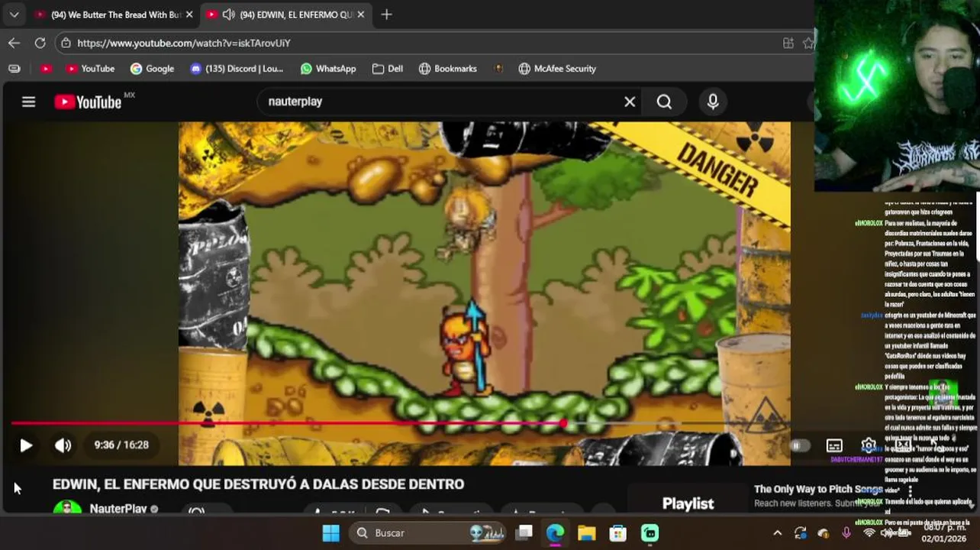
Task: Open the NauterPlay channel name
Action: (x=118, y=509)
